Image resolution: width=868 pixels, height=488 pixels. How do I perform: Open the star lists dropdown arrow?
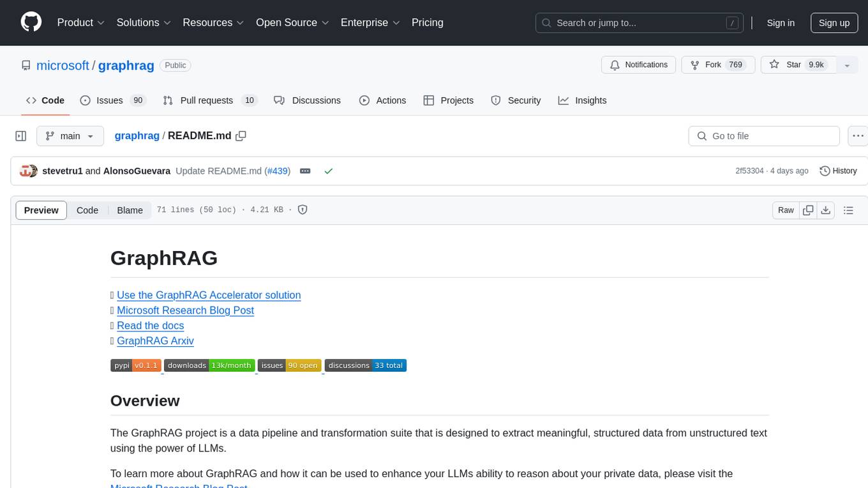coord(847,65)
